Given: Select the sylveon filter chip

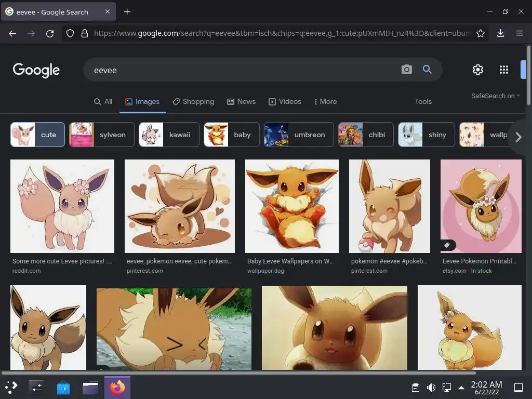Looking at the screenshot, I should tap(102, 135).
